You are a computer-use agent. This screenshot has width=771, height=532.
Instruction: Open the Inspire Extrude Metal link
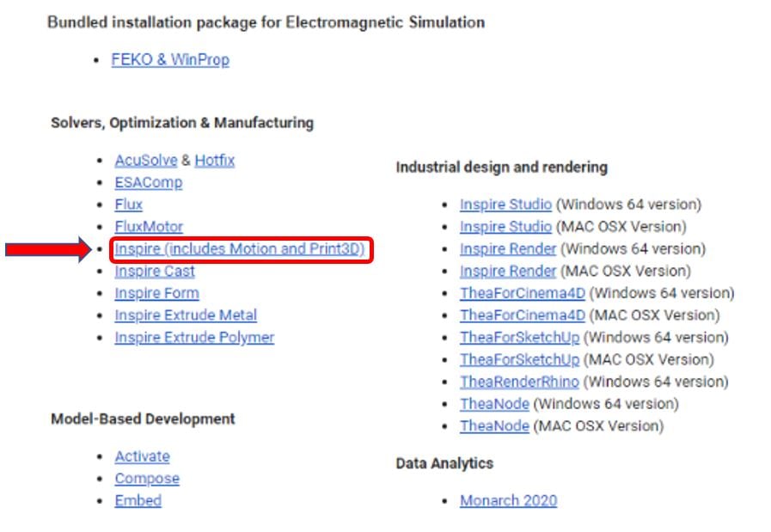coord(186,315)
